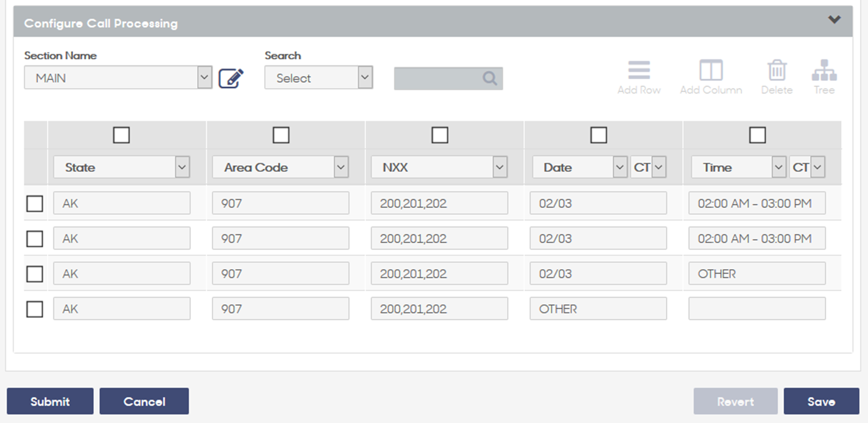Open the Date column type dropdown
The width and height of the screenshot is (868, 423).
pyautogui.click(x=580, y=167)
